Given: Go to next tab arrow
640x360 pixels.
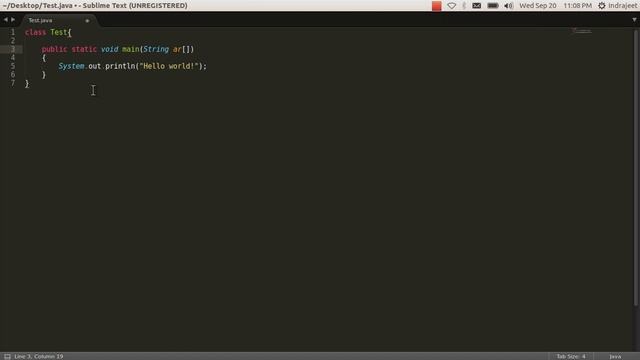Looking at the screenshot, I should (x=13, y=20).
